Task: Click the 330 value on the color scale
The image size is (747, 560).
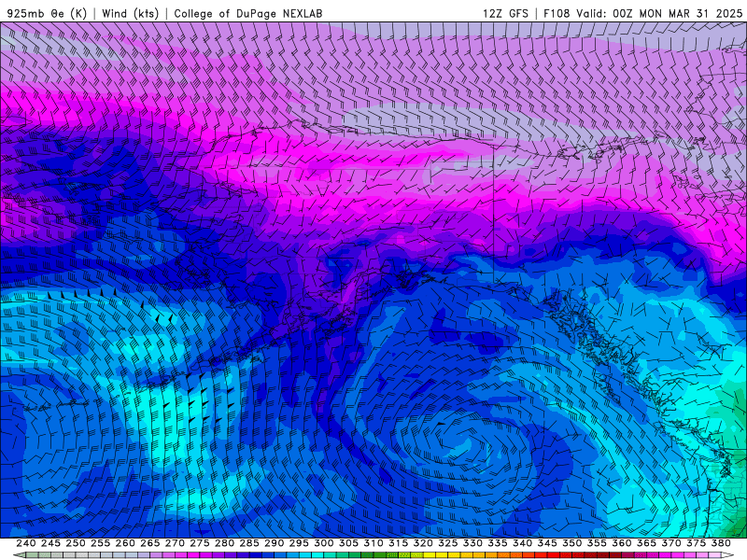Action: 472,543
